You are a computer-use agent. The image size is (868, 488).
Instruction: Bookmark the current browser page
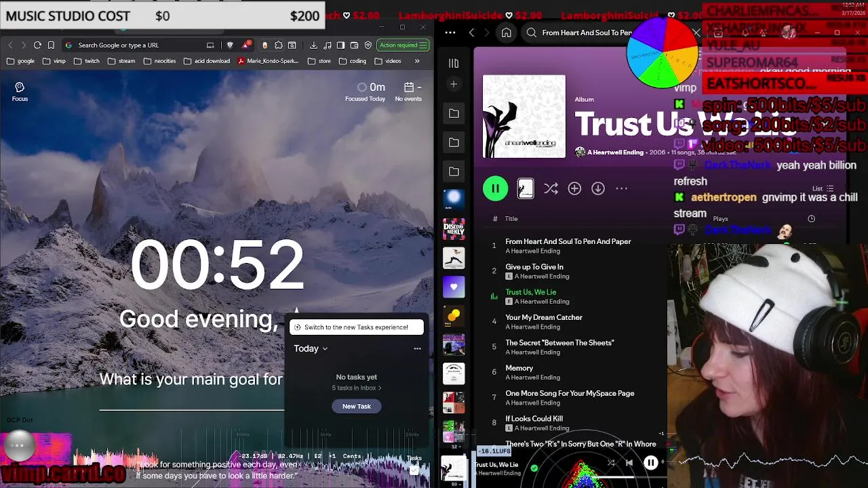tap(51, 45)
